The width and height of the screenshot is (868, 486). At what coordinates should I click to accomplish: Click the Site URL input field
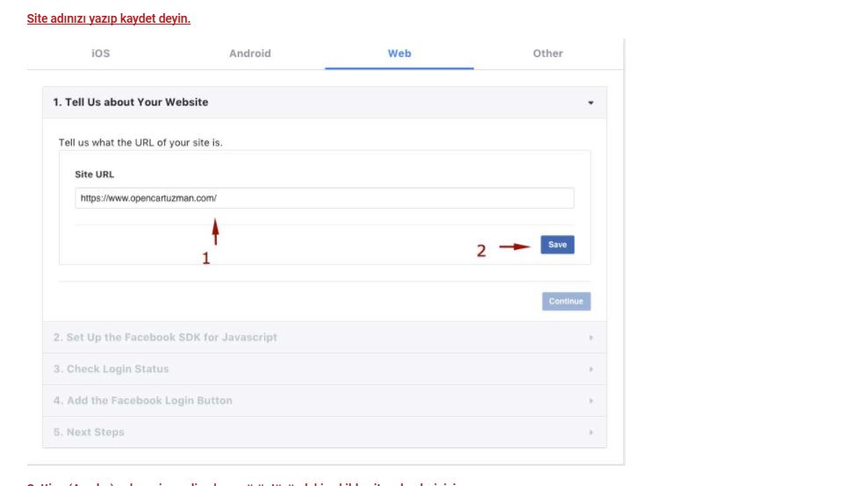[325, 198]
